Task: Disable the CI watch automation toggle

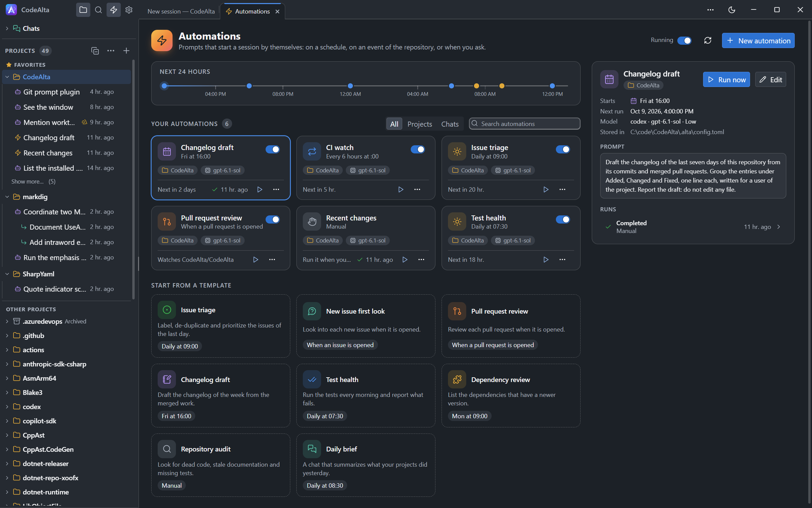Action: [418, 149]
